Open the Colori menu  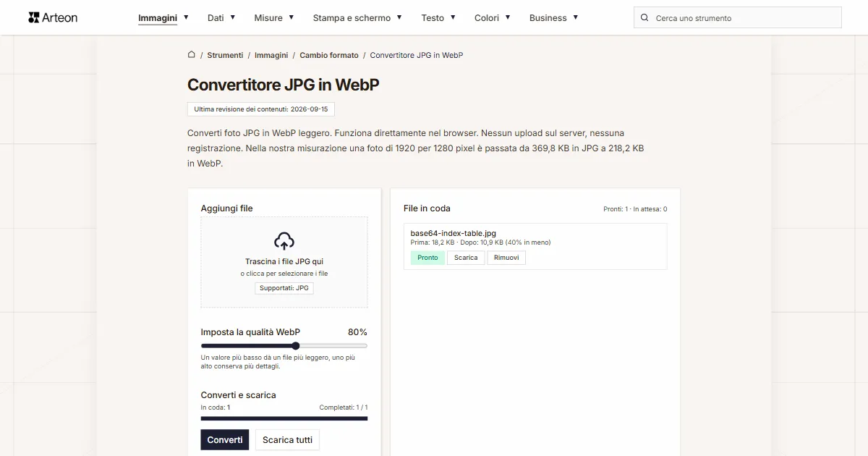487,17
